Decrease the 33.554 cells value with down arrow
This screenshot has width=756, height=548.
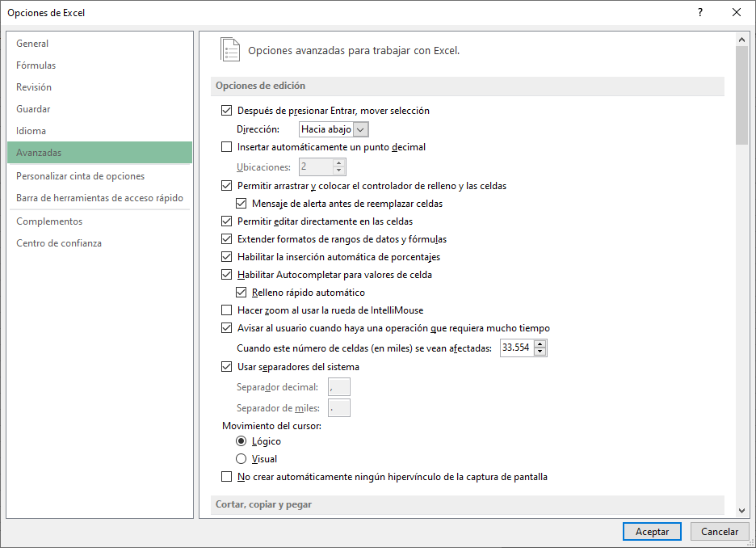pyautogui.click(x=540, y=352)
